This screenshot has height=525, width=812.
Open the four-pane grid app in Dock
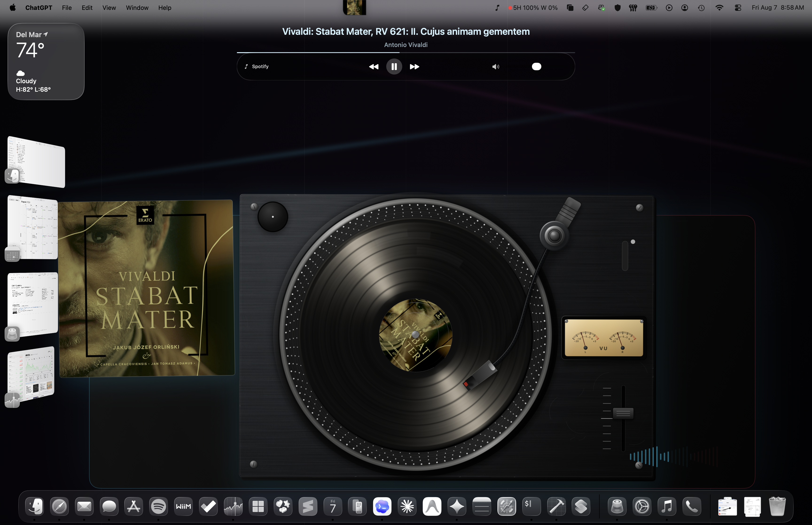coord(258,507)
